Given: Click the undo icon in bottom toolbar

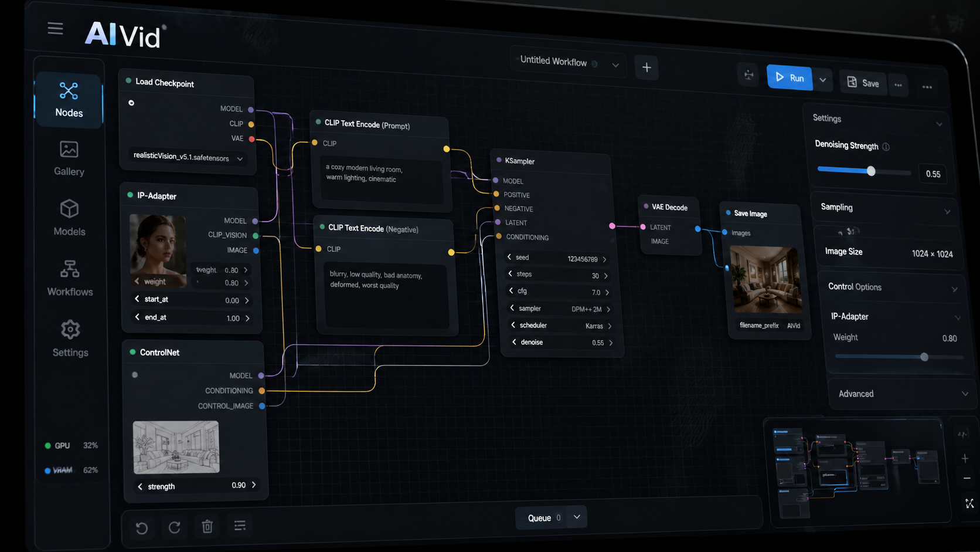Looking at the screenshot, I should tap(142, 527).
